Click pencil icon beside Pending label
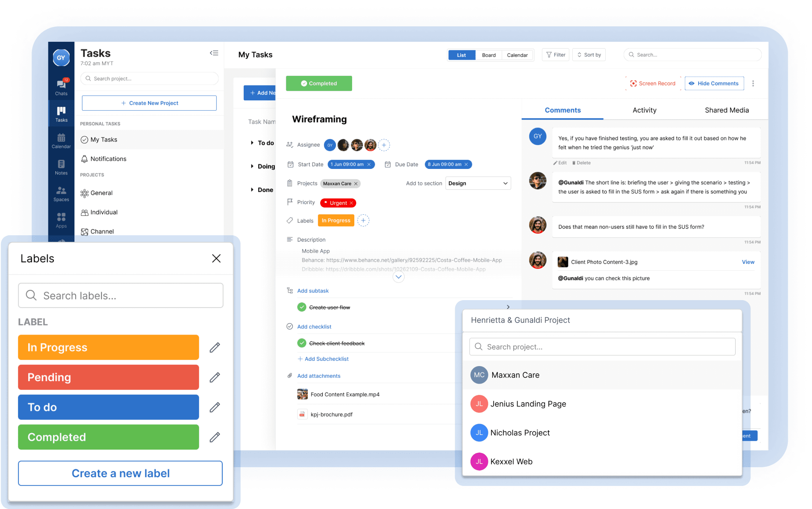This screenshot has width=812, height=509. [215, 377]
